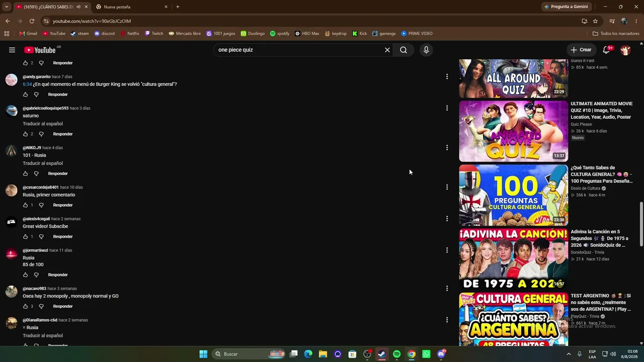This screenshot has width=644, height=362.
Task: Open the Gmail bookmark
Action: pyautogui.click(x=28, y=34)
